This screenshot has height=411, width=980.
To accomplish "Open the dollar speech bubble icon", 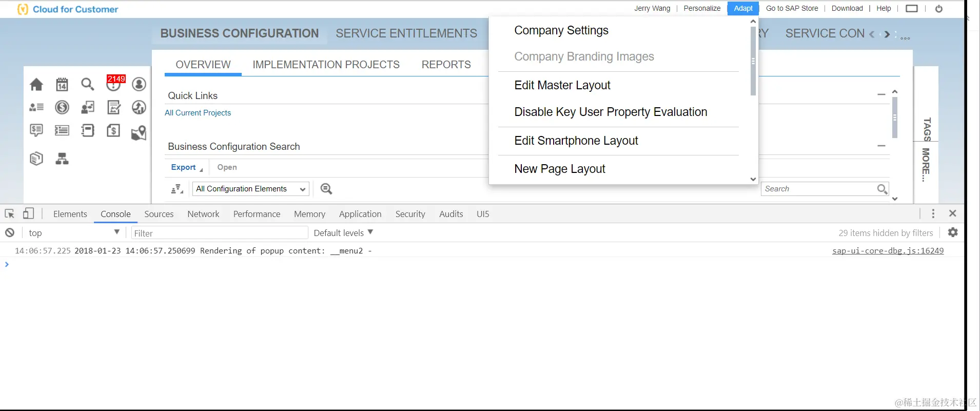I will pyautogui.click(x=36, y=130).
